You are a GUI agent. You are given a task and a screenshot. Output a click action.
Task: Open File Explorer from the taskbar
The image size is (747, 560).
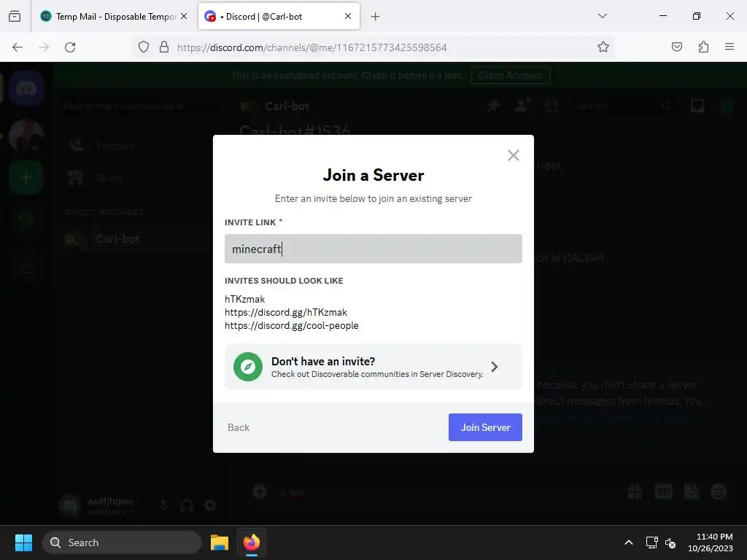(x=220, y=542)
